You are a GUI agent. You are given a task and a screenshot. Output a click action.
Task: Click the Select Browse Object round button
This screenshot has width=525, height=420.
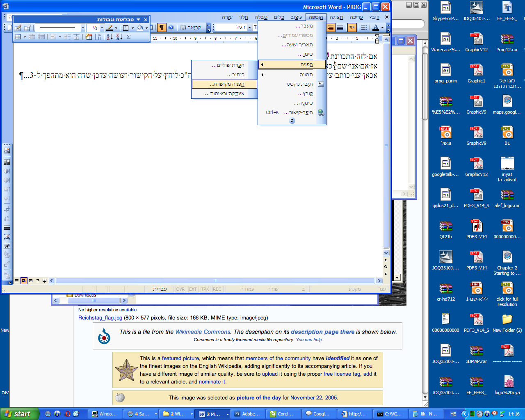(386, 267)
